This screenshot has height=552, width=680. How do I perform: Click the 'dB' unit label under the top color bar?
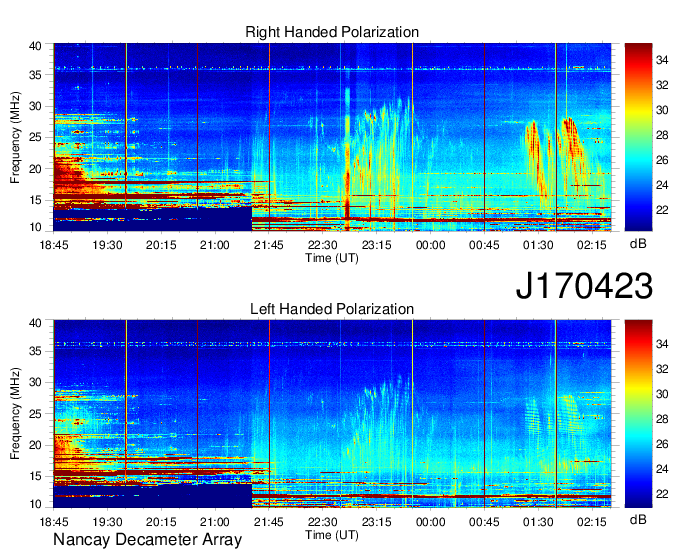point(638,244)
